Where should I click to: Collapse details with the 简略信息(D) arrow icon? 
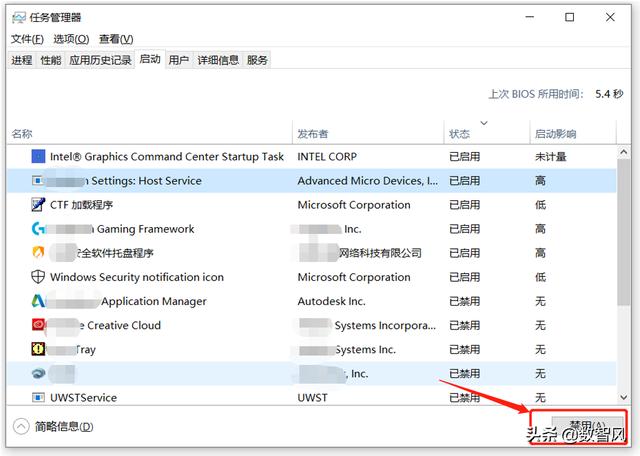[x=21, y=427]
